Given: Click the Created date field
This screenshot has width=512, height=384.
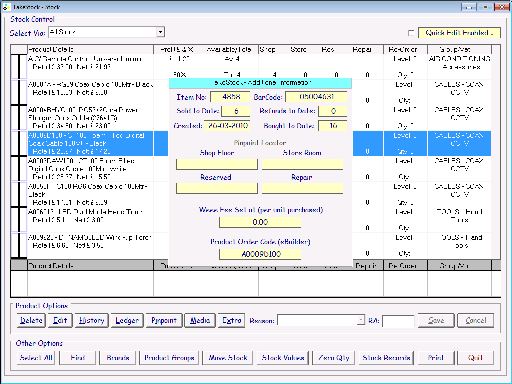Looking at the screenshot, I should pos(227,126).
